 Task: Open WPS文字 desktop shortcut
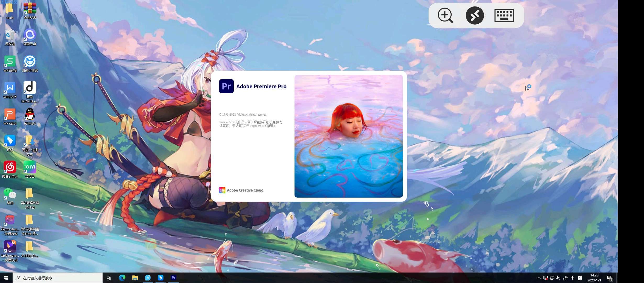tap(10, 90)
